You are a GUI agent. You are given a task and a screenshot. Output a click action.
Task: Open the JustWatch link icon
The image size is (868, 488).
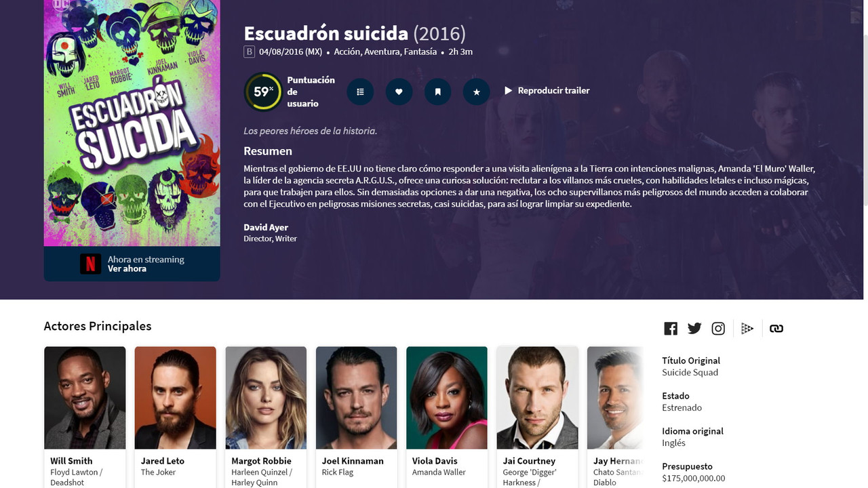click(x=747, y=329)
